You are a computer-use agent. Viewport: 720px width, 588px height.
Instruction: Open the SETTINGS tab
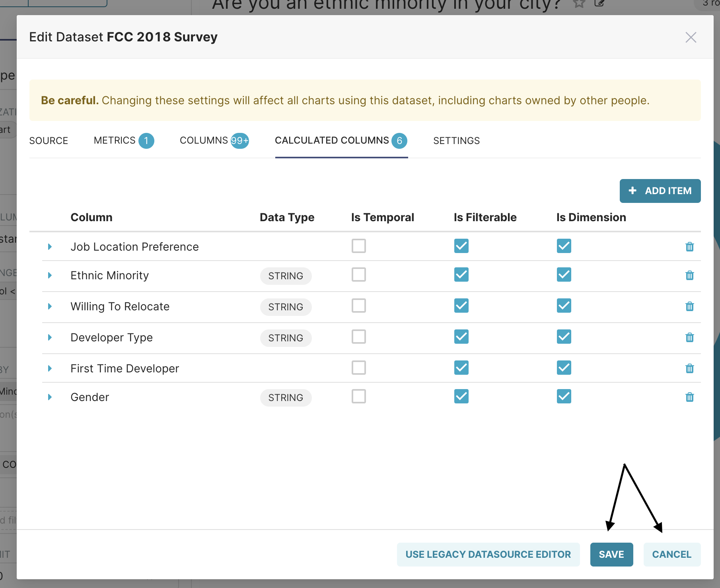tap(456, 140)
